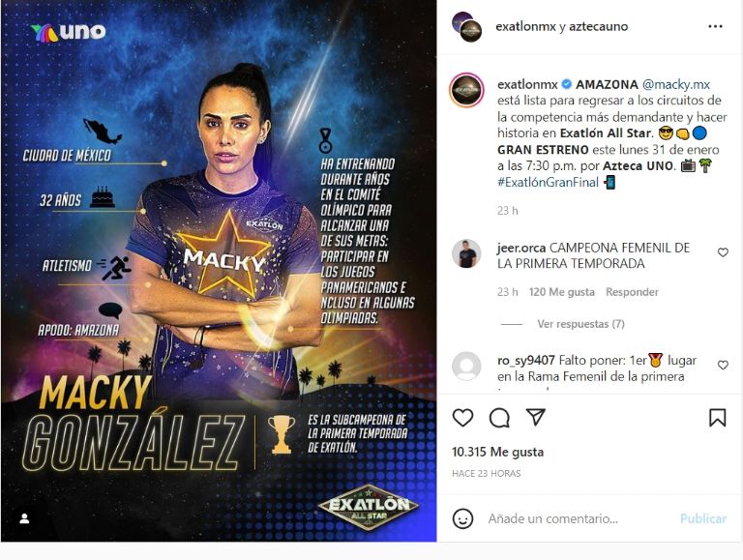Open aztecauno in the post header

click(598, 26)
